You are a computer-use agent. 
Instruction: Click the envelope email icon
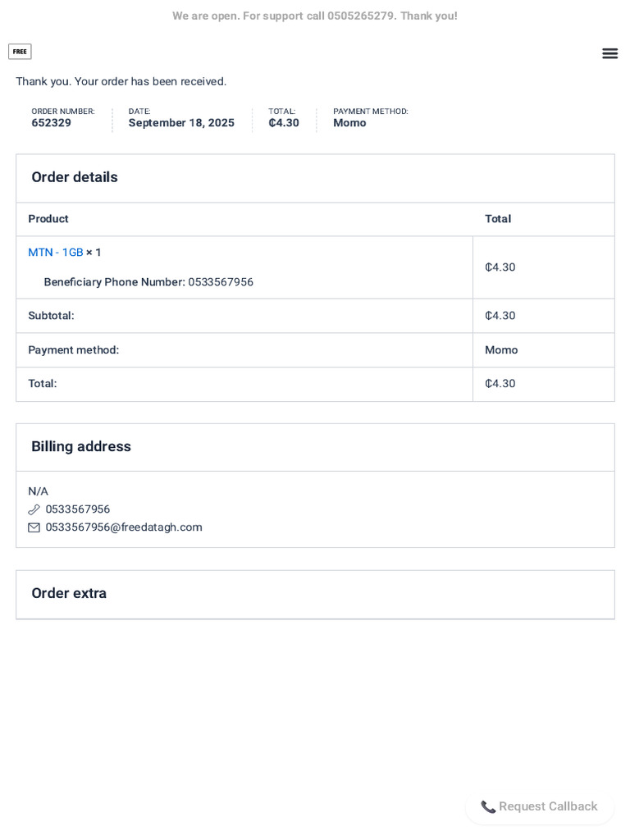coord(34,527)
